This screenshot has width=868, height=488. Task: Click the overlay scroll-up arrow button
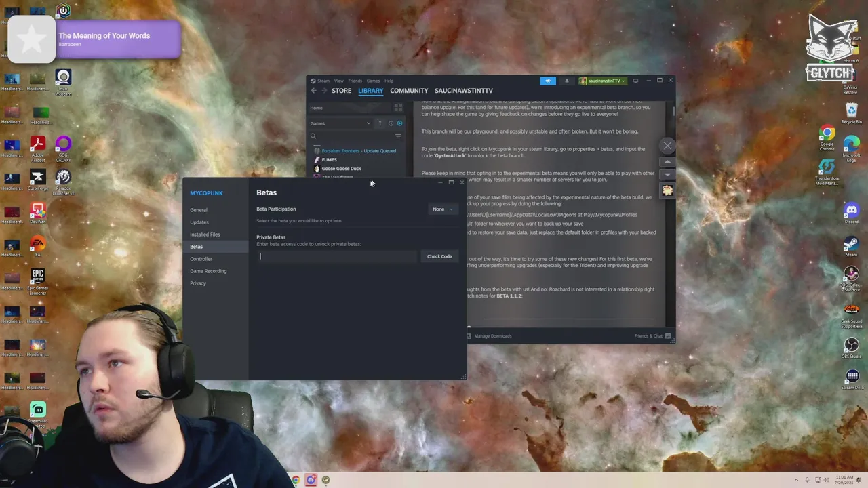click(x=667, y=162)
